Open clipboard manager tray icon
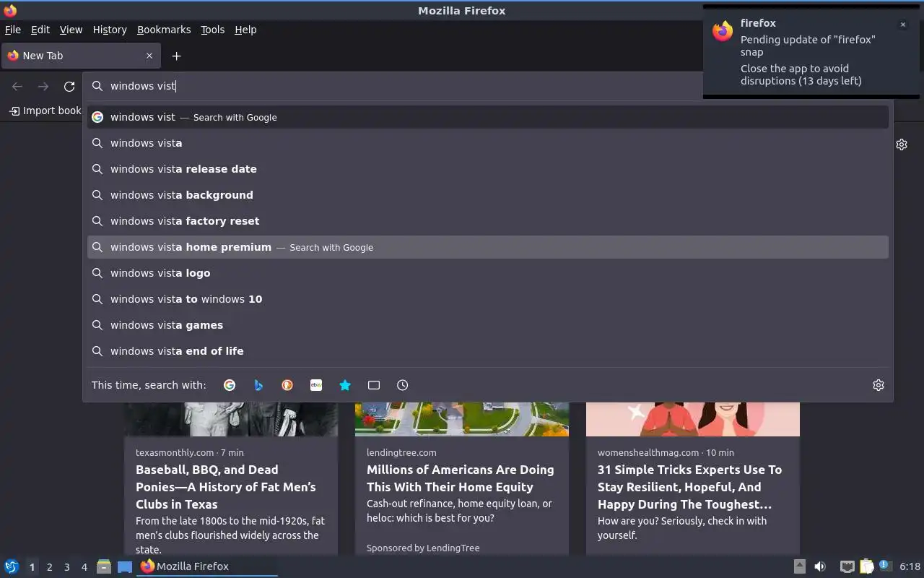Viewport: 924px width, 578px height. (866, 566)
